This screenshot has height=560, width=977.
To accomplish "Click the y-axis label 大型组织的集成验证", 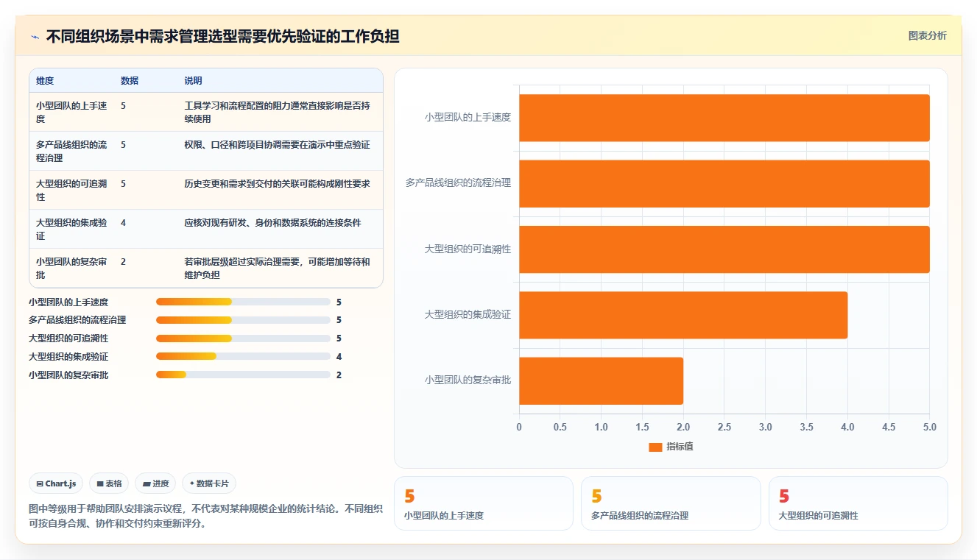I will (468, 315).
